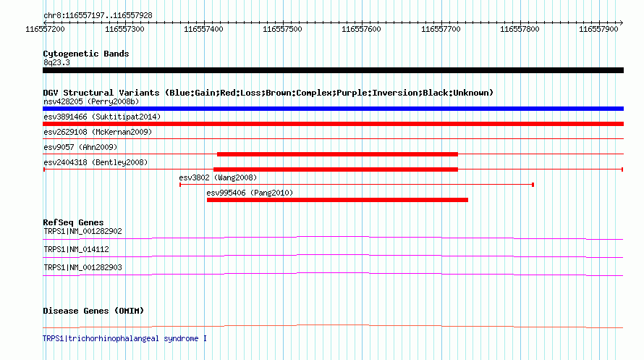Viewport: 644px width, 360px height.
Task: Click the 8q23.3 band label
Action: click(56, 63)
